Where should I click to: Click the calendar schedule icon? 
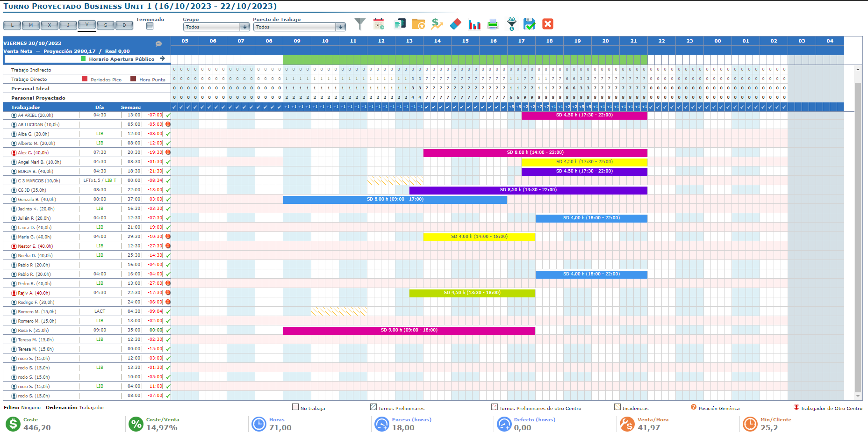379,24
